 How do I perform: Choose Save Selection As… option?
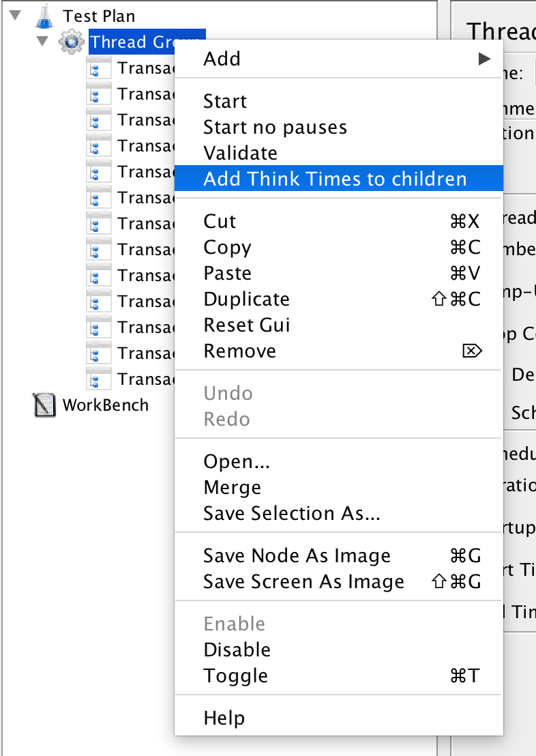pos(291,513)
